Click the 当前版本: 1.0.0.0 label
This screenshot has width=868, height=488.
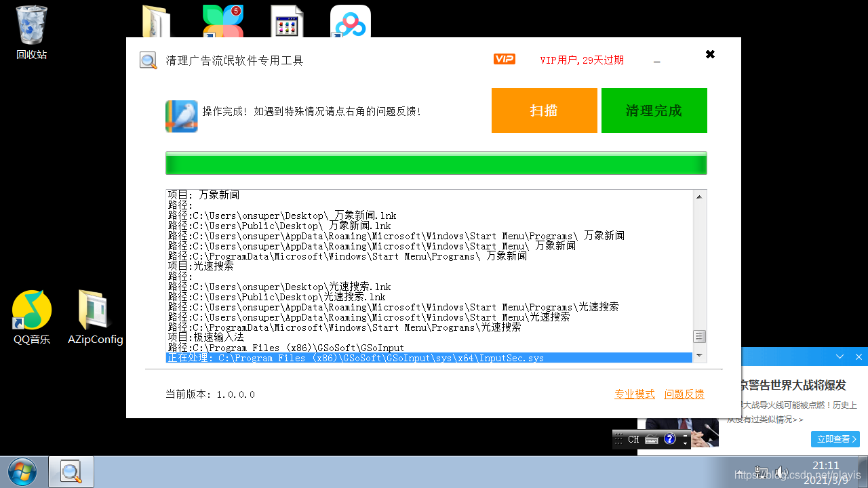[210, 394]
